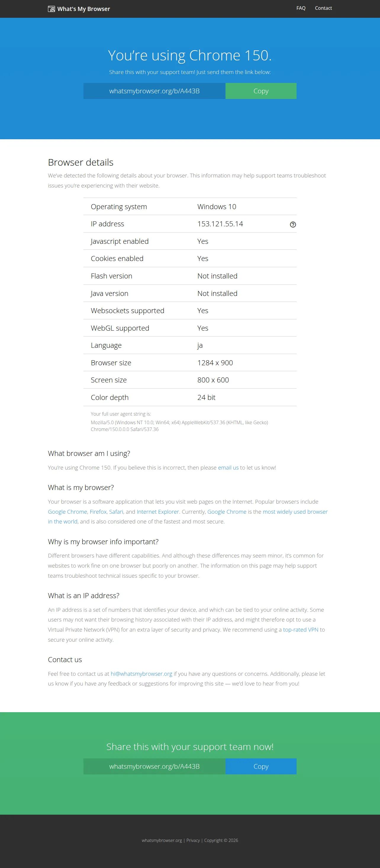Click the blue Copy button near footer
The image size is (380, 868).
tap(261, 766)
